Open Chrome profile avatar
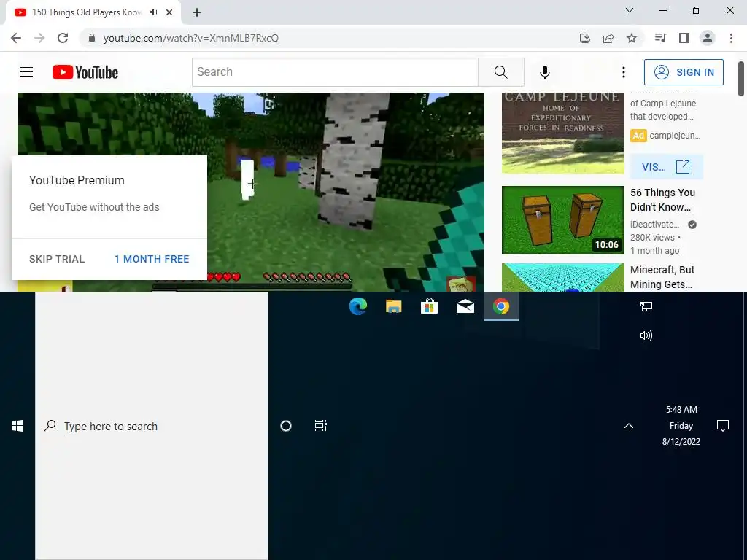Screen dimensions: 747x560 (x=708, y=38)
